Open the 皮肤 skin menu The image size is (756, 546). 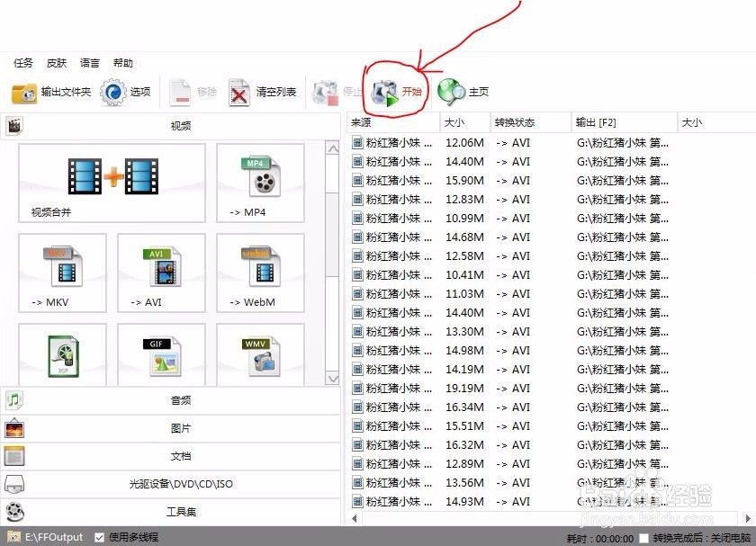click(57, 63)
